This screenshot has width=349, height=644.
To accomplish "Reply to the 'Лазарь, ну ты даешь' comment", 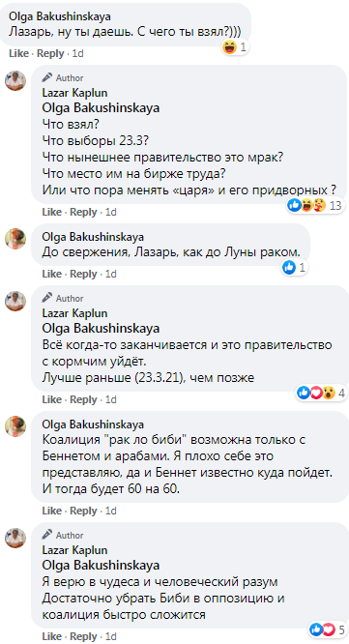I will pyautogui.click(x=50, y=54).
